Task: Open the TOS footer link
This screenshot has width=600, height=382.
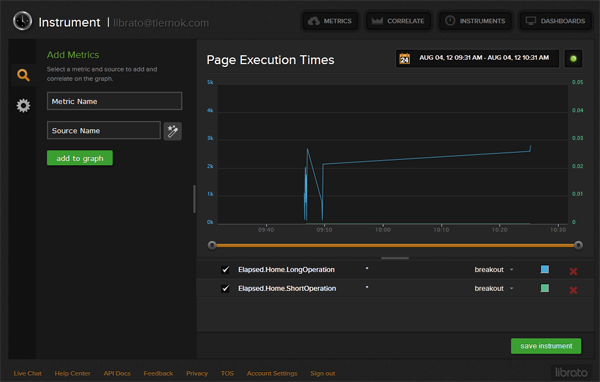Action: pos(227,373)
